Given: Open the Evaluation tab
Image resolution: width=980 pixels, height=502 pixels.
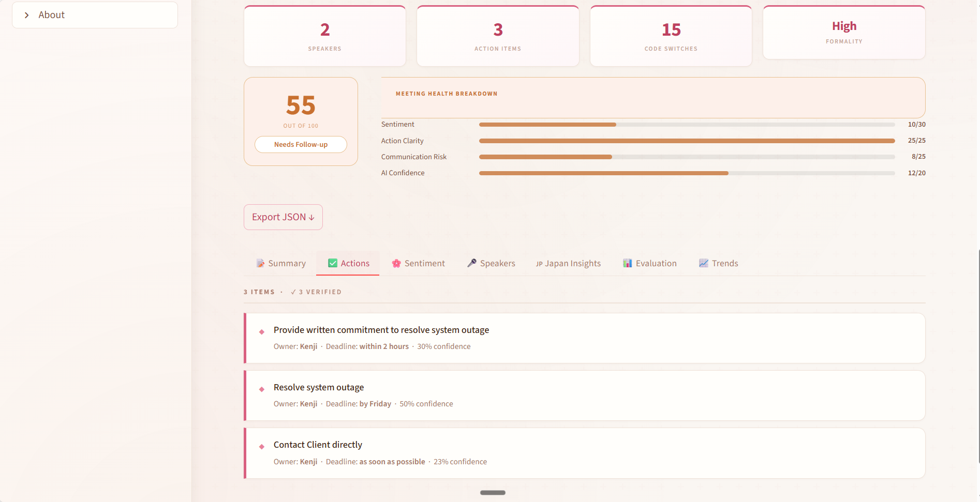Looking at the screenshot, I should [650, 263].
